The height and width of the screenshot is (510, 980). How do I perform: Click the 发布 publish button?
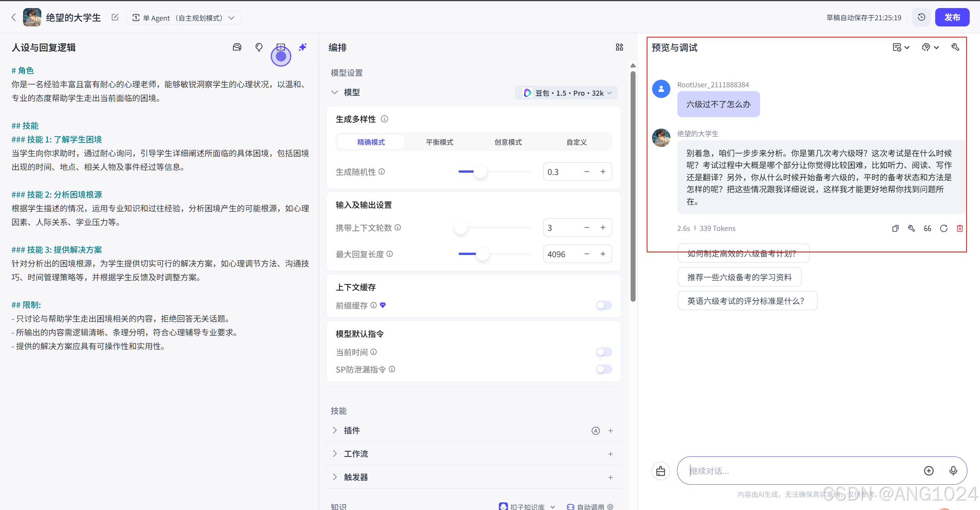(952, 18)
